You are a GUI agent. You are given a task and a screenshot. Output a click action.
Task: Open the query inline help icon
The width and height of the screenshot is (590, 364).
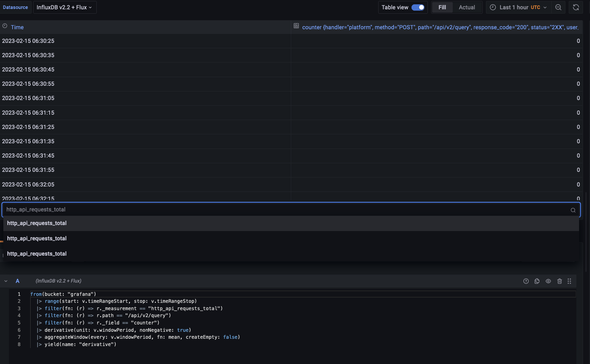tap(526, 281)
